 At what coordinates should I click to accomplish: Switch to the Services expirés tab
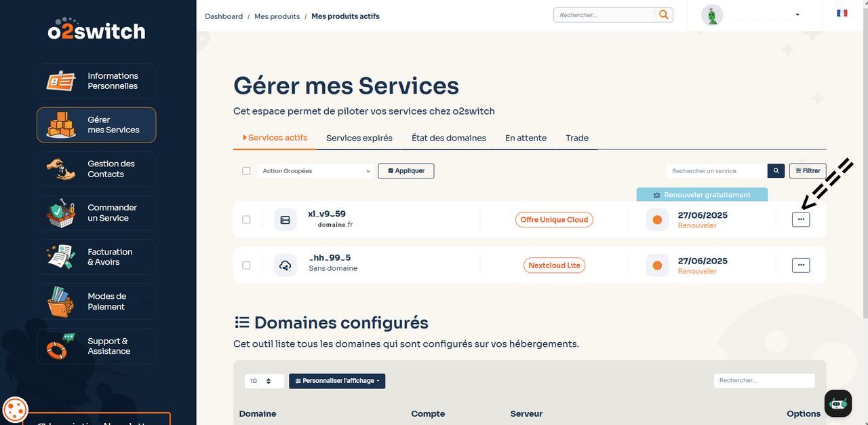coord(359,138)
